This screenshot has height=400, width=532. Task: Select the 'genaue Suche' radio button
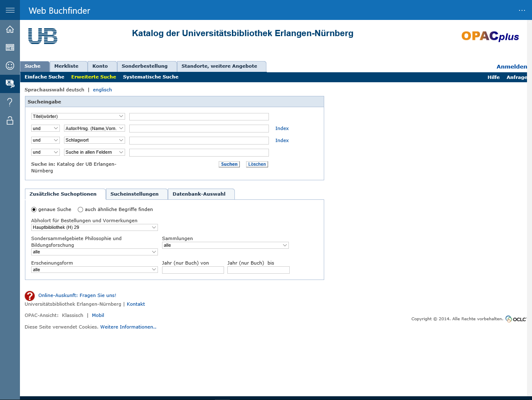coord(34,210)
